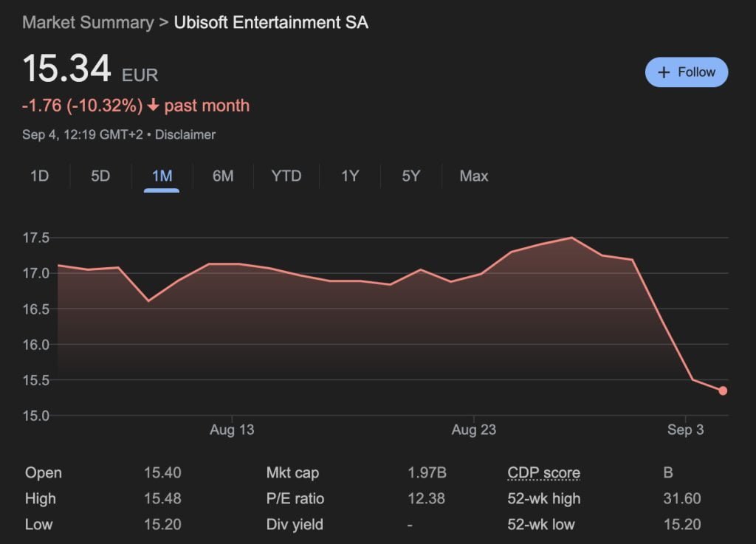The height and width of the screenshot is (544, 756).
Task: Select the 5D time range tab
Action: (x=100, y=176)
